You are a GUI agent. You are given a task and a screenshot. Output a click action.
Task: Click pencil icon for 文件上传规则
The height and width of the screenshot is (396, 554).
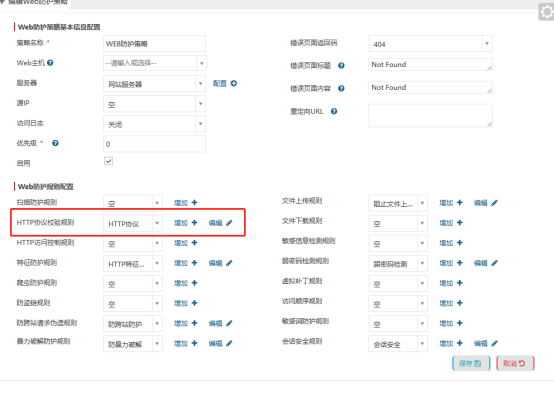pyautogui.click(x=494, y=203)
